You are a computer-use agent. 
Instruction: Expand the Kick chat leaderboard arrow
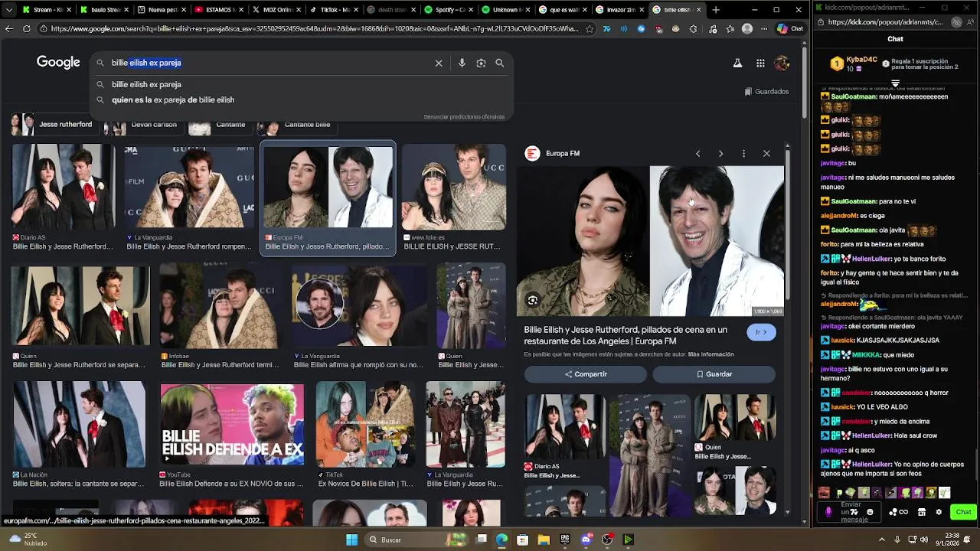point(895,83)
